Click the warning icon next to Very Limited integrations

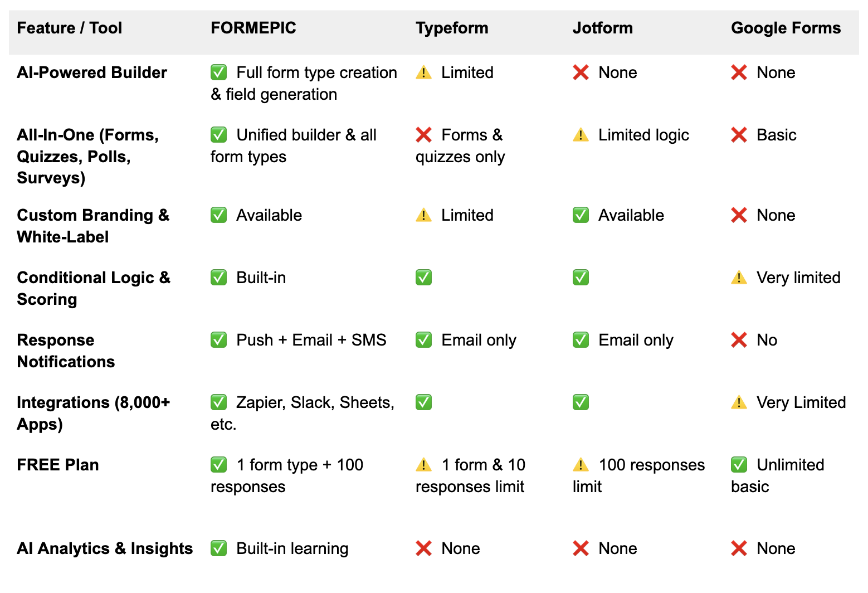(x=739, y=402)
